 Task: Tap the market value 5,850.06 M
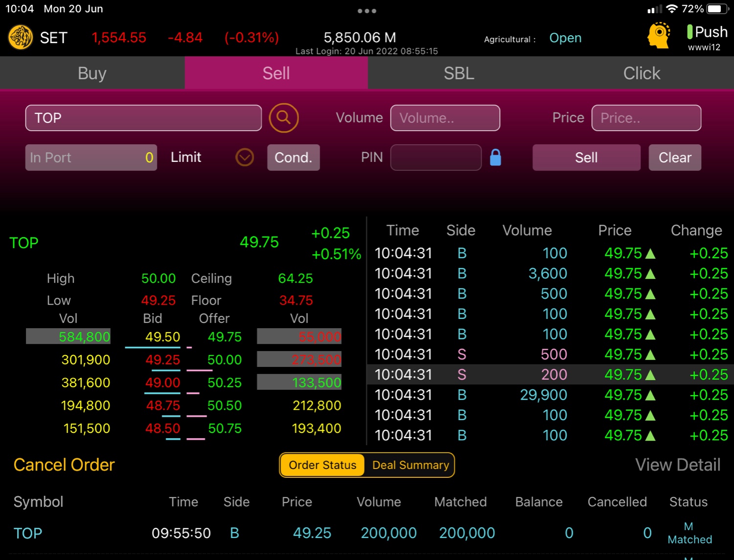(360, 38)
